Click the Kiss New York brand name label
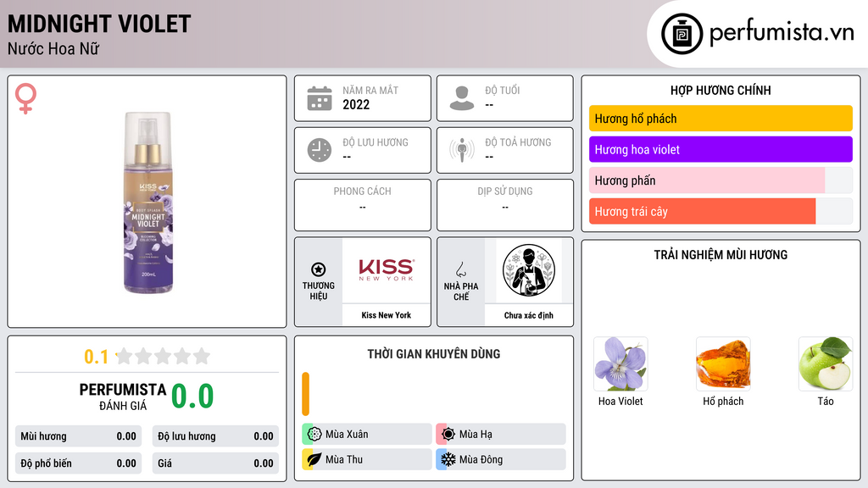 tap(387, 315)
